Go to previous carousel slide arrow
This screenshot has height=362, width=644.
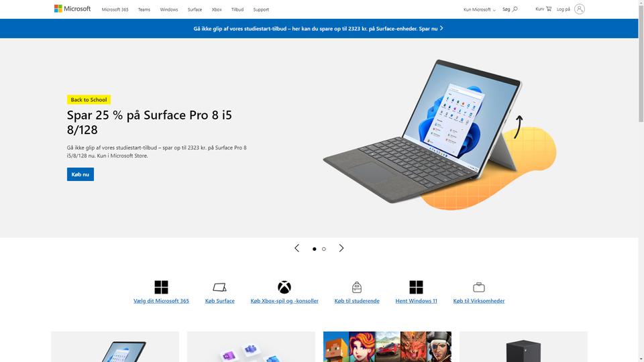pyautogui.click(x=297, y=248)
